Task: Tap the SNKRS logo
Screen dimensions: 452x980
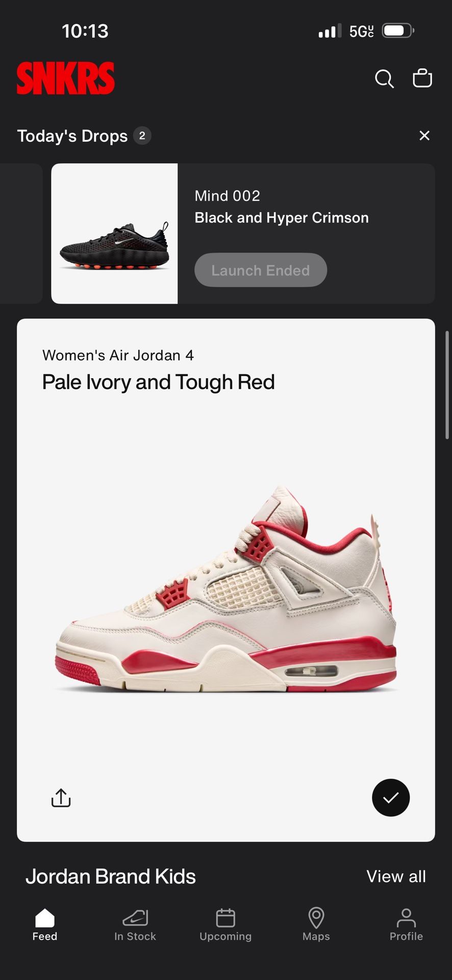Action: [x=66, y=79]
